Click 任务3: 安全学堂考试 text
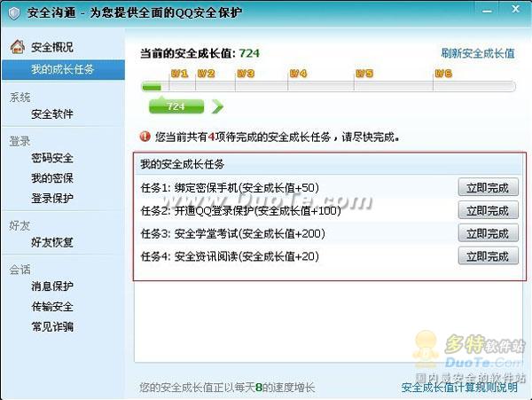 tap(232, 233)
